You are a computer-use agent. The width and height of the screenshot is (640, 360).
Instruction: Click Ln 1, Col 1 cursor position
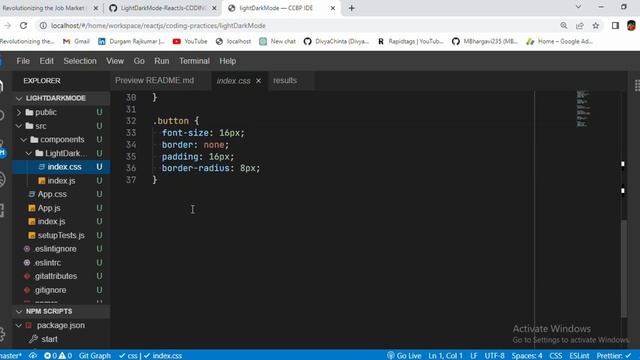[445, 356]
